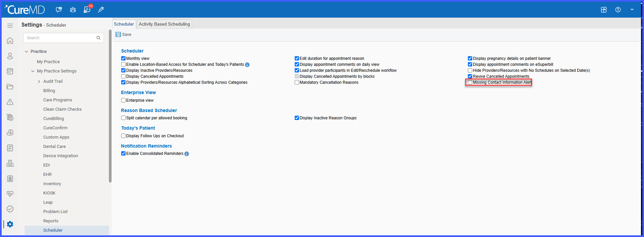This screenshot has width=644, height=237.
Task: Open EDI settings
Action: click(x=47, y=165)
